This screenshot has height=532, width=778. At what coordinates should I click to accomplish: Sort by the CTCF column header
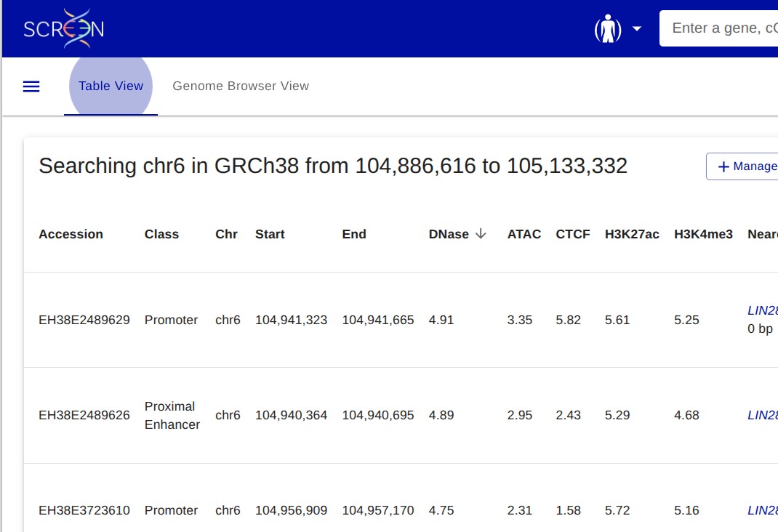tap(572, 234)
